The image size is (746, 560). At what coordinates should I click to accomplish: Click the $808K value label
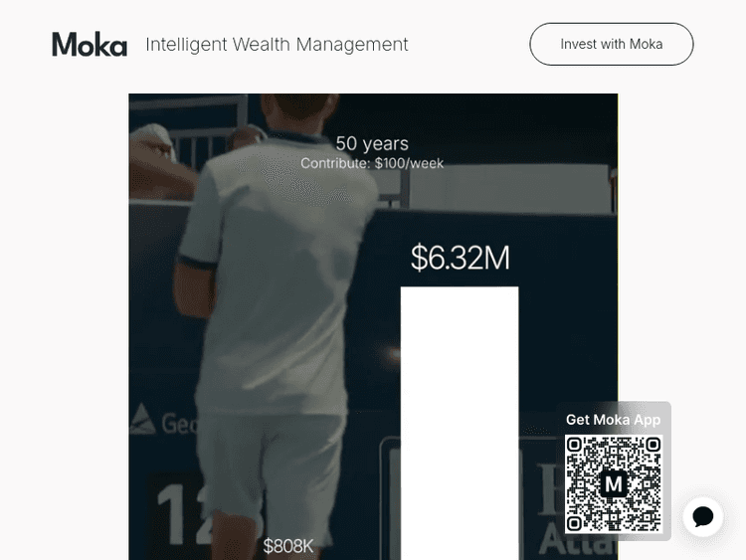(x=288, y=546)
